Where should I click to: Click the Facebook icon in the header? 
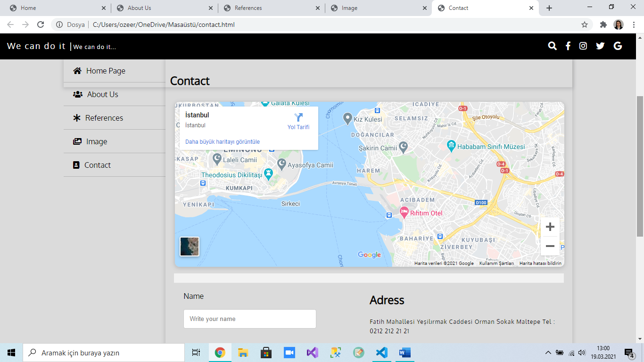pos(568,46)
